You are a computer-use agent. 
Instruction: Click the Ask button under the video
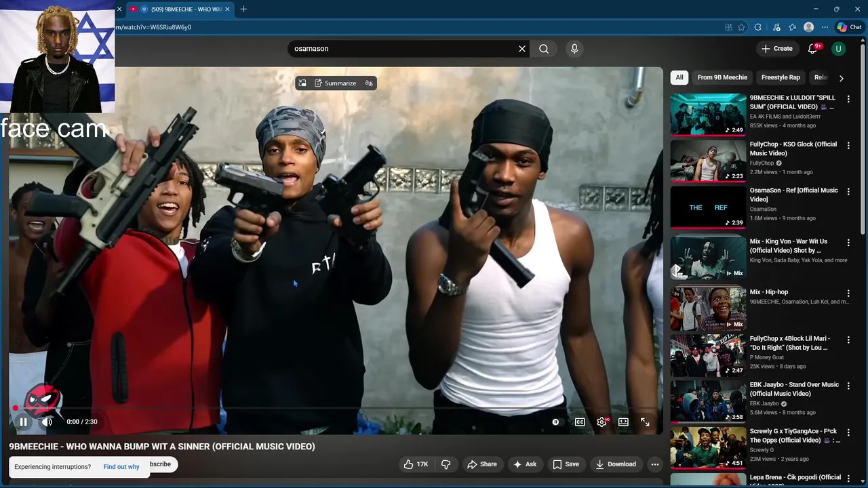click(x=525, y=464)
